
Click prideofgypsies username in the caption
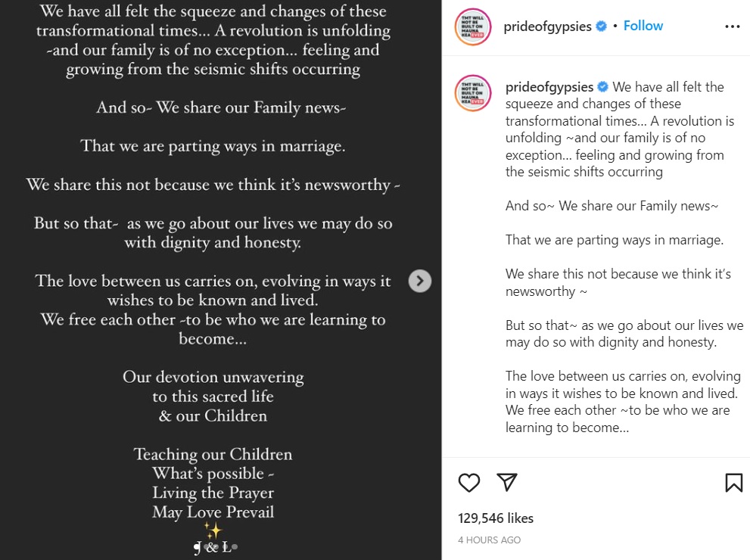549,87
